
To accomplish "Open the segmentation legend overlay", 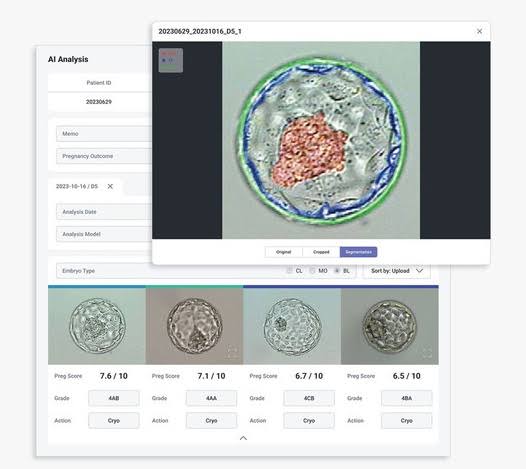I will coord(171,60).
